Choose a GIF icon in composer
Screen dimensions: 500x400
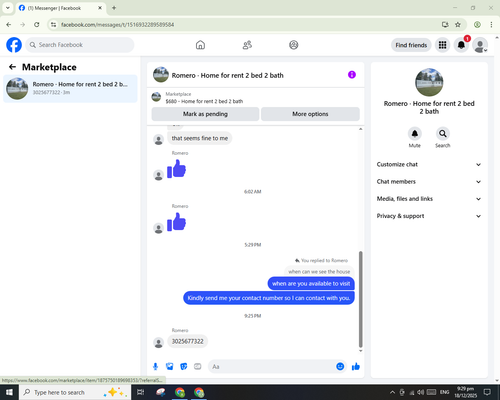[x=198, y=367]
